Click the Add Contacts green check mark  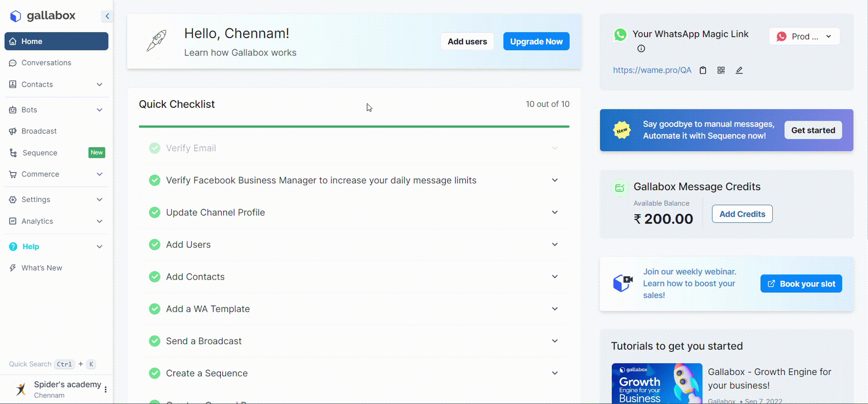pyautogui.click(x=155, y=277)
